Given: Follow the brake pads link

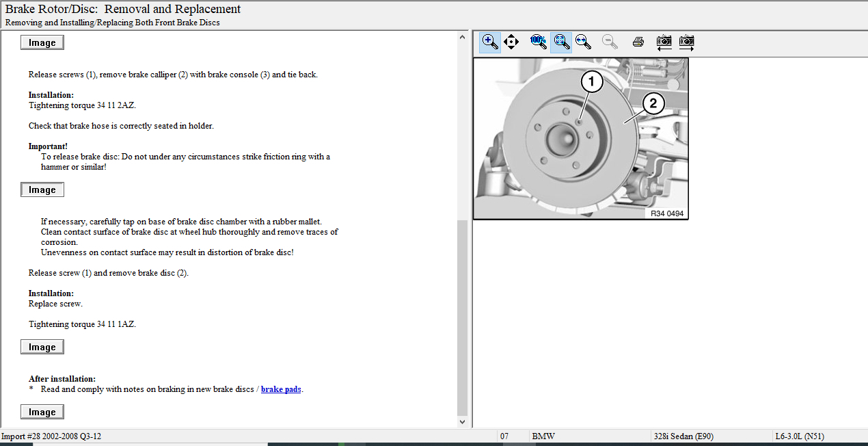Looking at the screenshot, I should 281,389.
